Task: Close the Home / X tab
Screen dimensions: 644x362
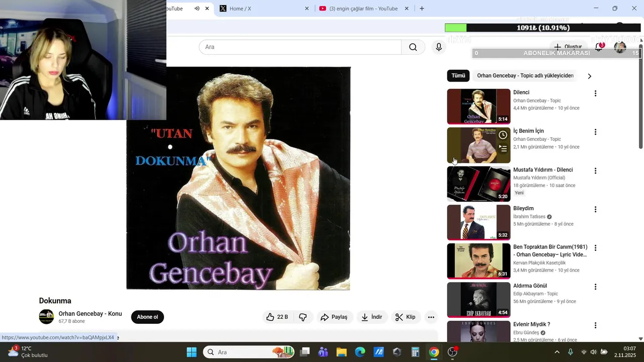Action: [307, 9]
